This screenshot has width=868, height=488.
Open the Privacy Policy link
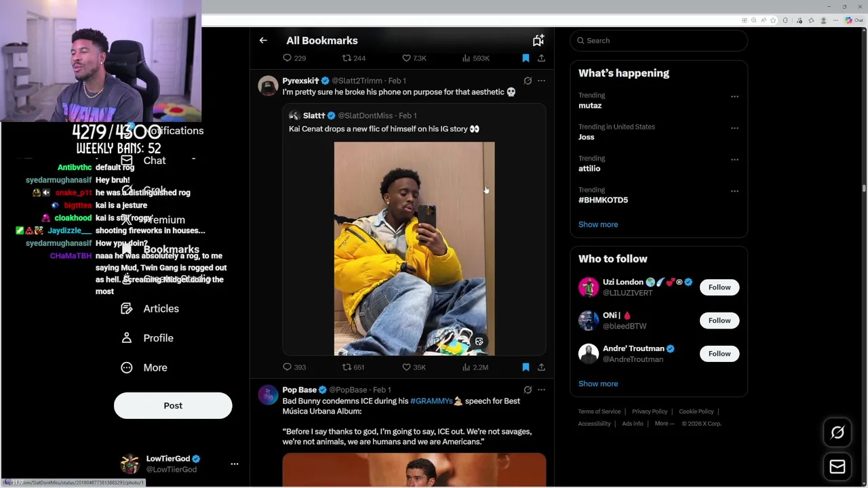pyautogui.click(x=650, y=411)
